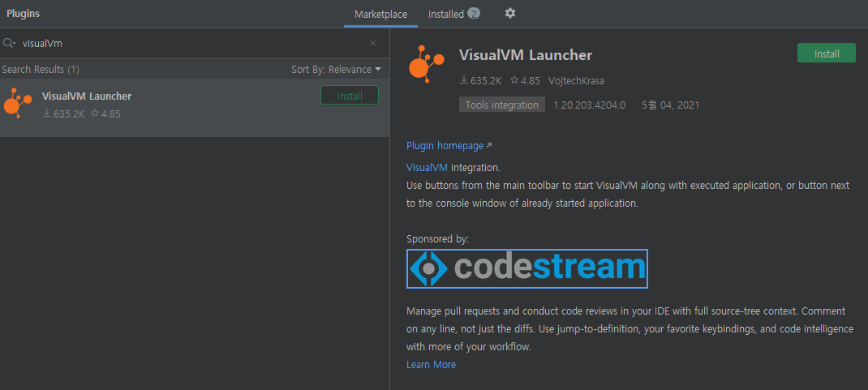Open search history magnifier dropdown
868x390 pixels.
(x=10, y=43)
